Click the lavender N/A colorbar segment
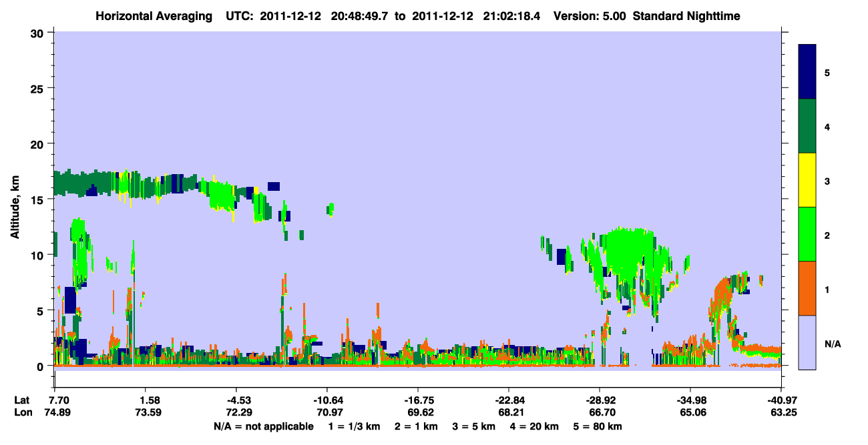The height and width of the screenshot is (445, 868). pos(807,342)
